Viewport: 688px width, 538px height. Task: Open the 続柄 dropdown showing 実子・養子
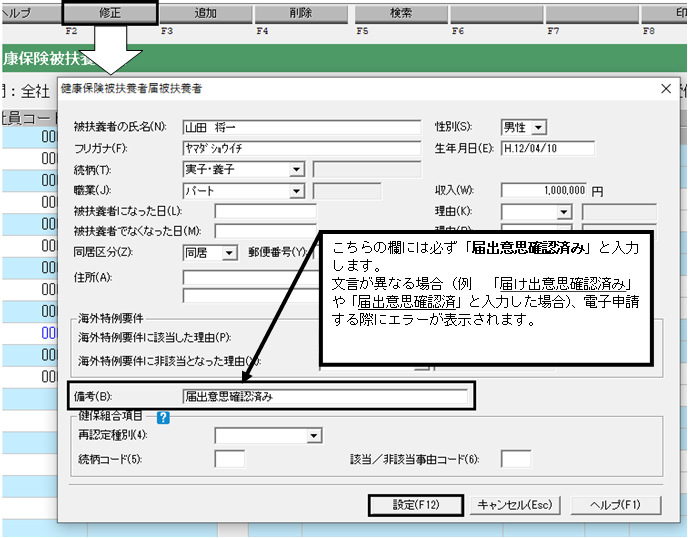[297, 169]
